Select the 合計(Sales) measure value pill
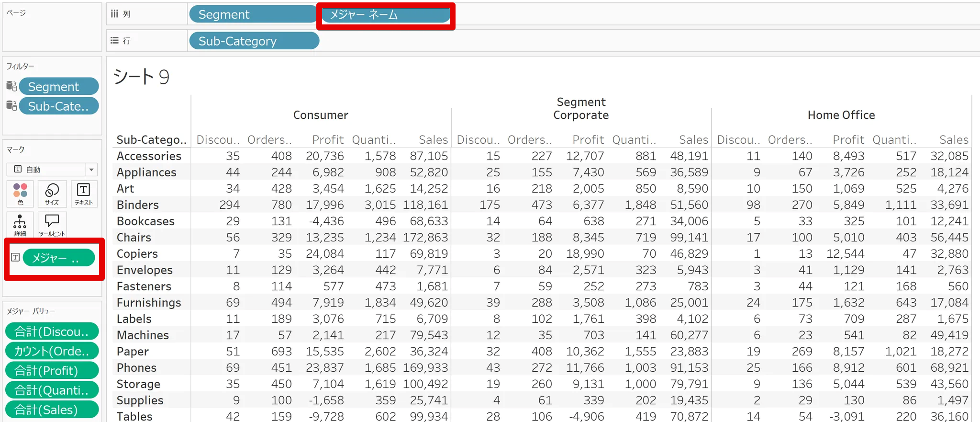The image size is (980, 422). click(52, 410)
